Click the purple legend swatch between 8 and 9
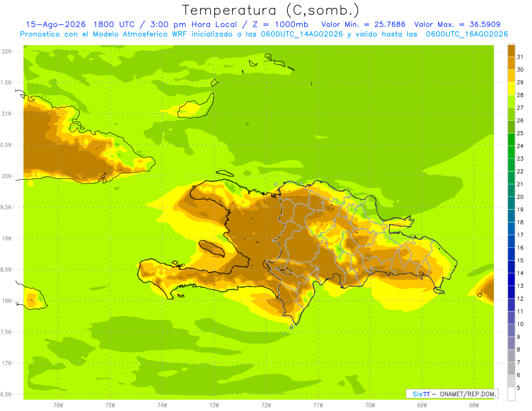 pyautogui.click(x=511, y=343)
